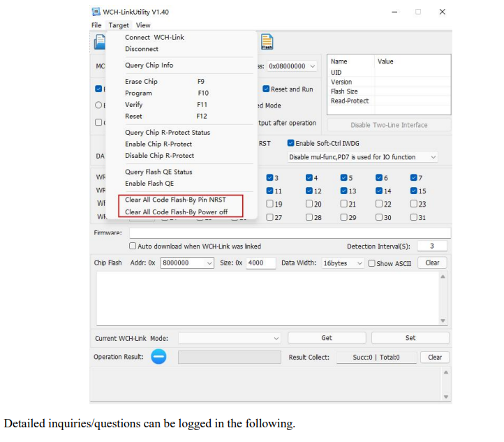Check write-protect sector 19 box

pyautogui.click(x=269, y=204)
